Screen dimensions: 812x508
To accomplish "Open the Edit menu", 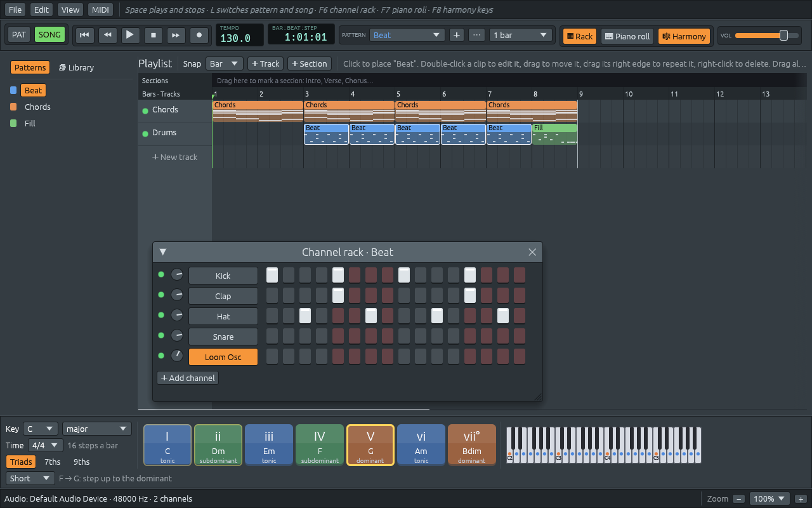I will (41, 10).
